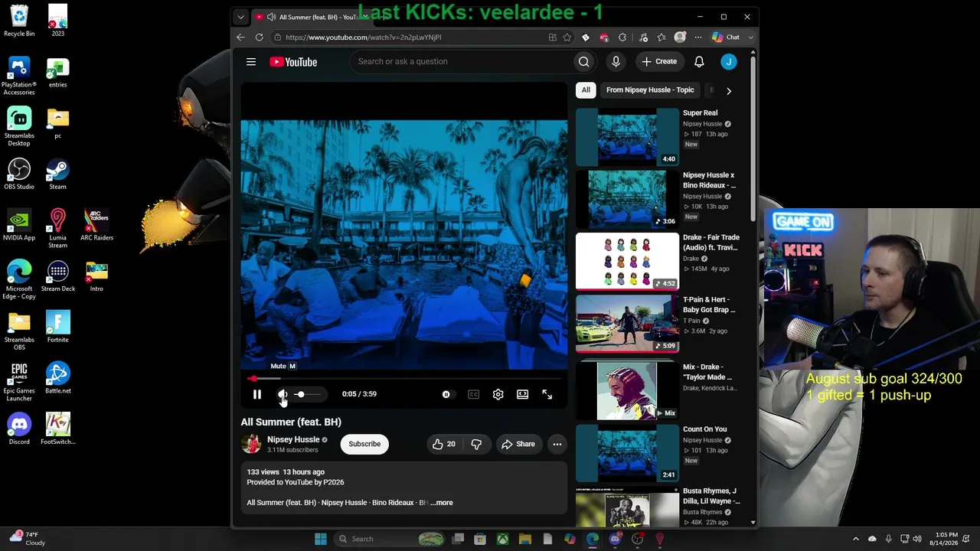Open the weather widget showing 74°F Cloudy
980x551 pixels.
coord(28,539)
